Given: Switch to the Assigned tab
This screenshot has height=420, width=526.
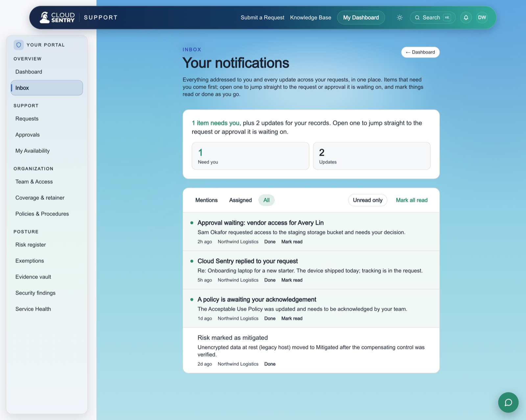Looking at the screenshot, I should click(240, 200).
